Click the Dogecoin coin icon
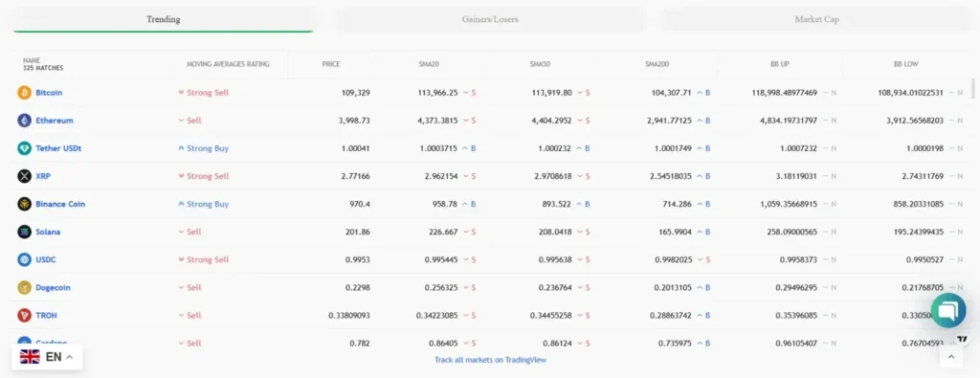Viewport: 980px width, 378px height. coord(24,287)
